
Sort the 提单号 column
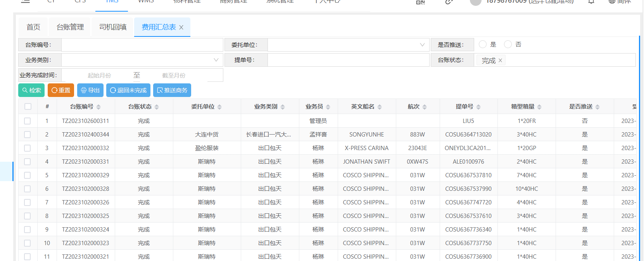pos(478,107)
